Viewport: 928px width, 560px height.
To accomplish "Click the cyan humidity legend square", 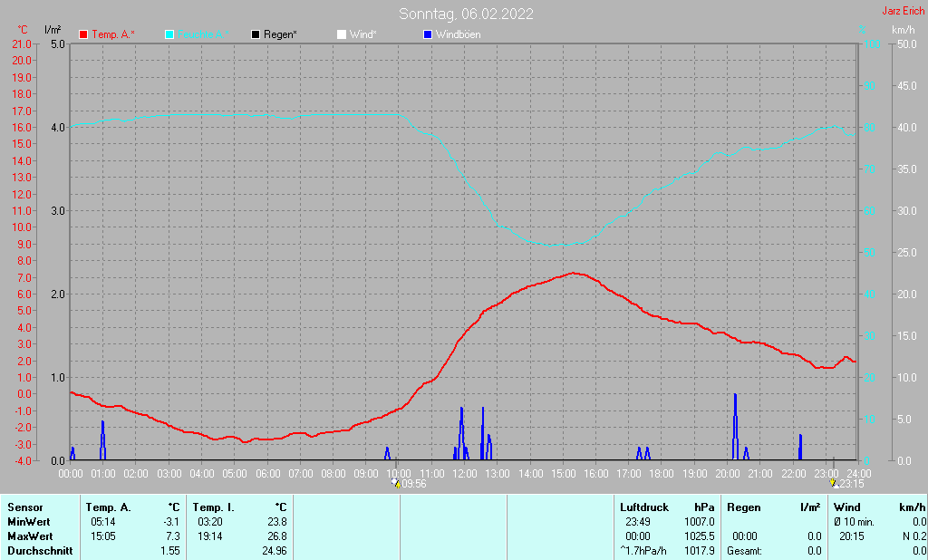I will pyautogui.click(x=169, y=34).
